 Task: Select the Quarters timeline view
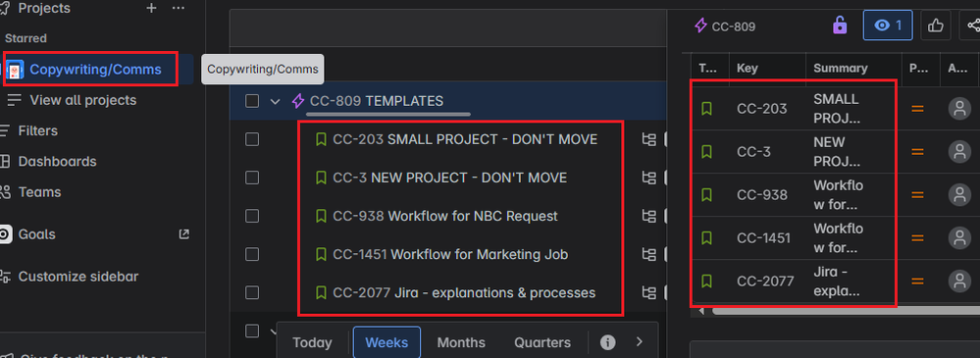tap(542, 342)
